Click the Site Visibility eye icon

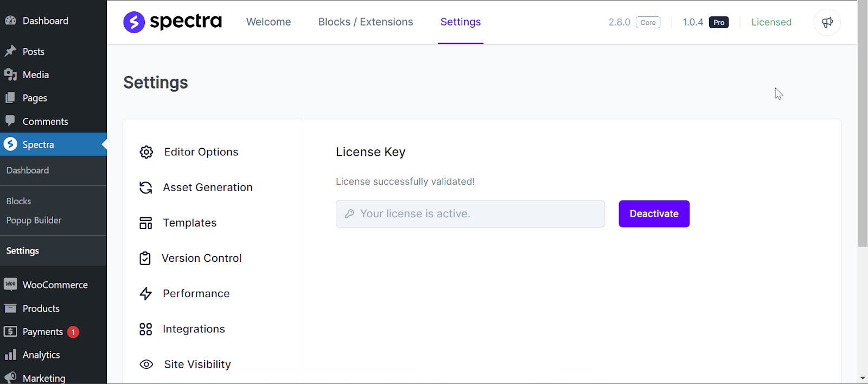[x=146, y=364]
